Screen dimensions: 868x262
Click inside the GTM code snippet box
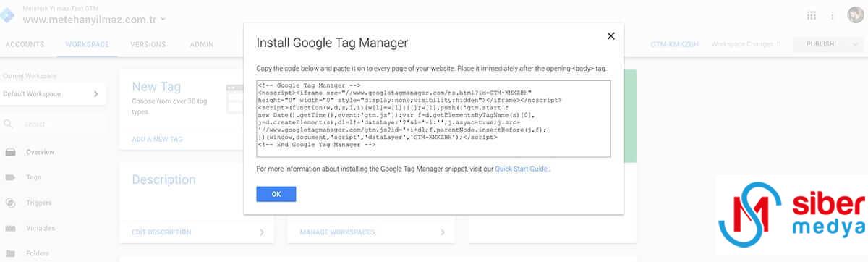433,118
